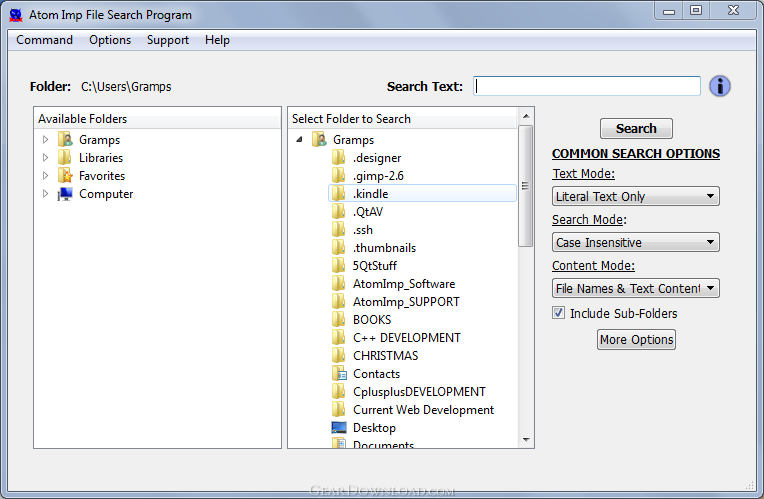This screenshot has width=764, height=499.
Task: Click the Contacts folder icon
Action: (x=339, y=374)
